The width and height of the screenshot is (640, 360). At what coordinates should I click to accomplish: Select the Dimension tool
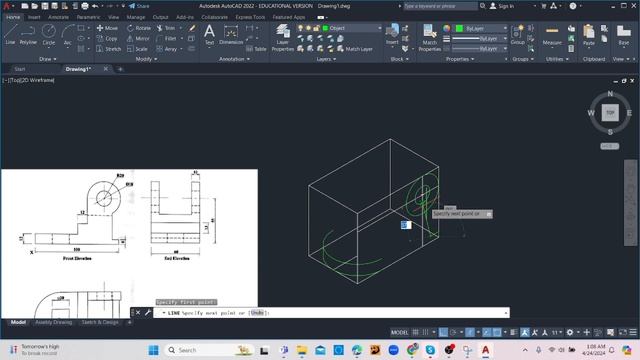coord(231,34)
